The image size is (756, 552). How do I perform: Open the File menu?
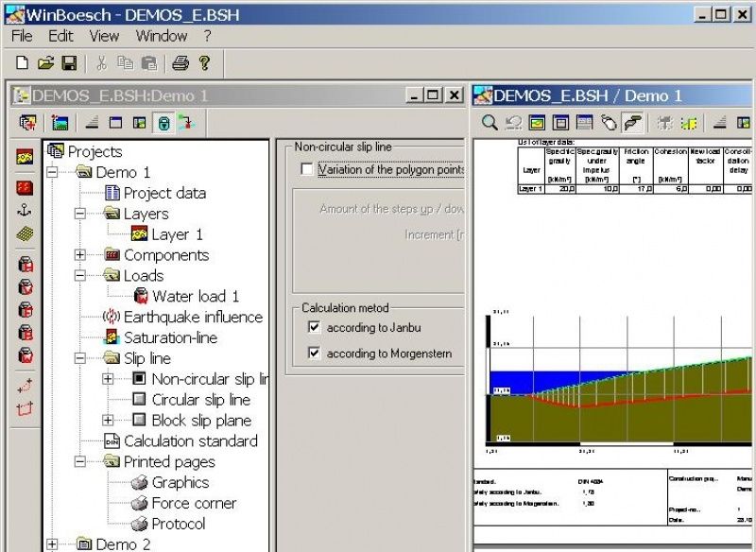[22, 36]
